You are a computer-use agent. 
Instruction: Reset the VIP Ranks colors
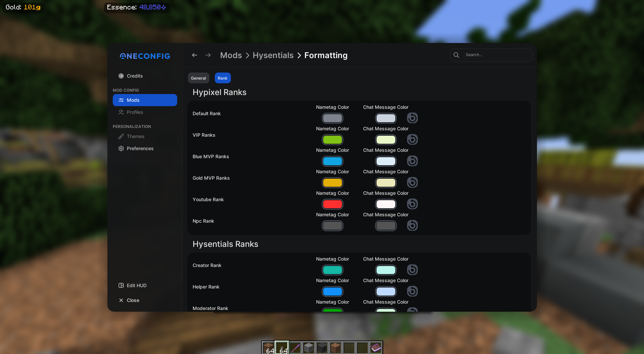[x=412, y=139]
